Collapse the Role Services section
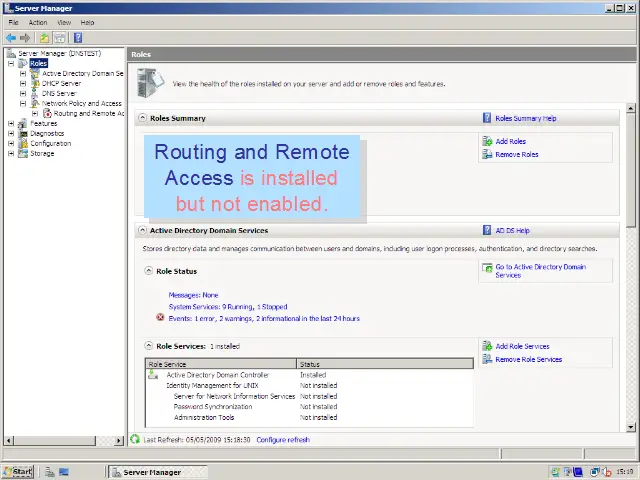Screen dimensions: 640x480 [x=149, y=346]
